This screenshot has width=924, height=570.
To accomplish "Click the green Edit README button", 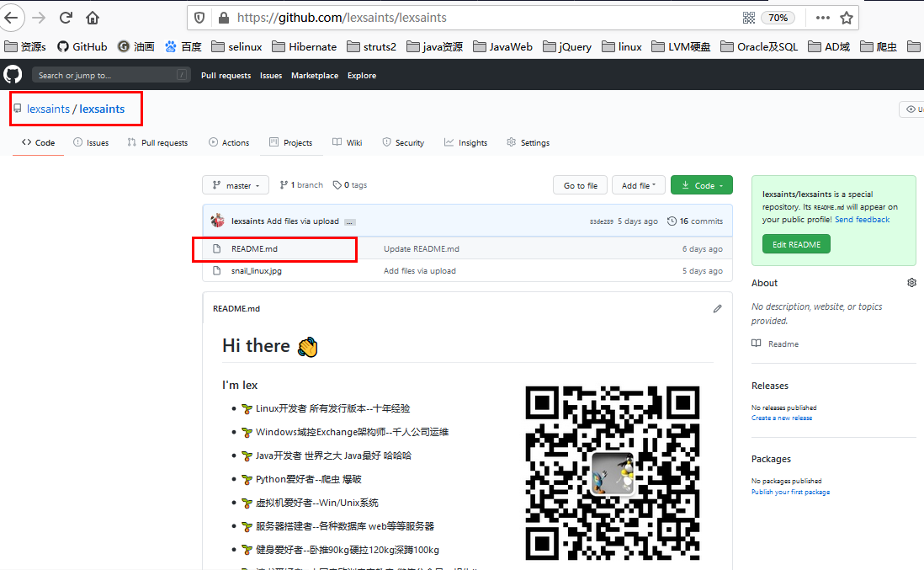I will click(796, 244).
